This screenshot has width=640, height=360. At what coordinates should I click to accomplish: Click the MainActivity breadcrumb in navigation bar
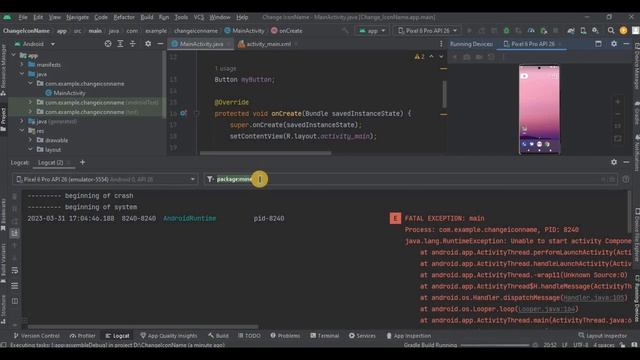[244, 31]
